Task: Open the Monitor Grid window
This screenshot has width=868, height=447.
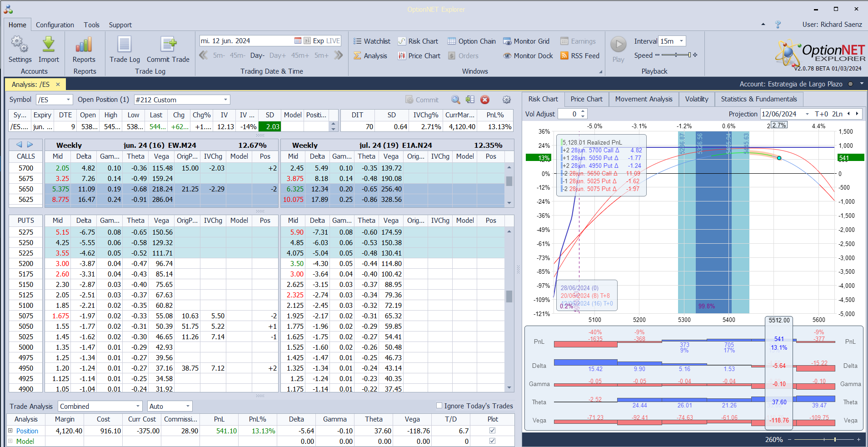Action: [x=526, y=41]
